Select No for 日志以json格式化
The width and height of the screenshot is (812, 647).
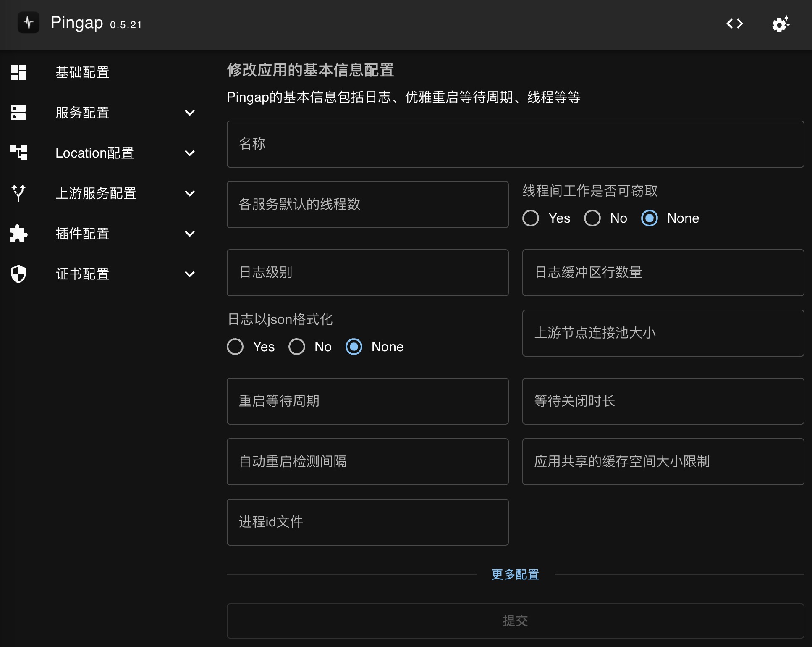coord(297,347)
